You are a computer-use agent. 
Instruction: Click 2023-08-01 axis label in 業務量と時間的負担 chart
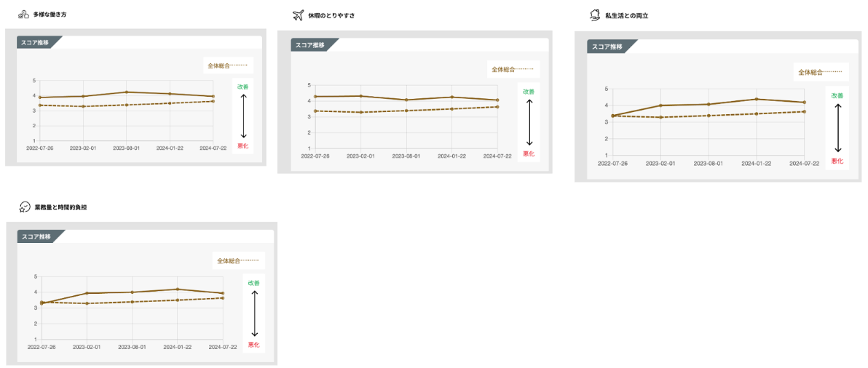click(133, 347)
